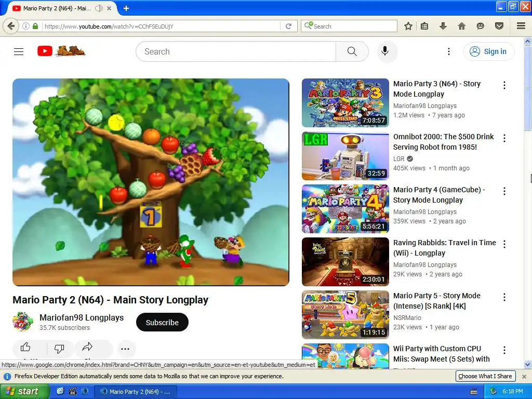Viewport: 532px width, 399px height.
Task: Click page scrollbar up arrow
Action: 527,42
